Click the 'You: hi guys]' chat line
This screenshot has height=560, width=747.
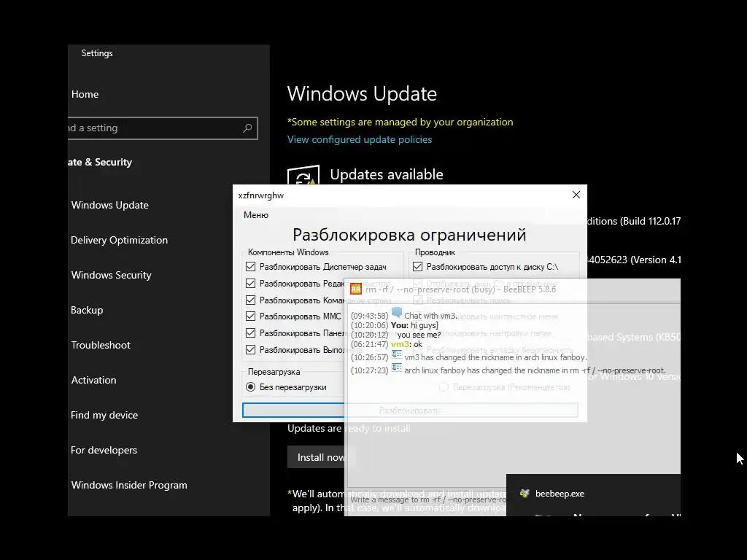click(414, 325)
